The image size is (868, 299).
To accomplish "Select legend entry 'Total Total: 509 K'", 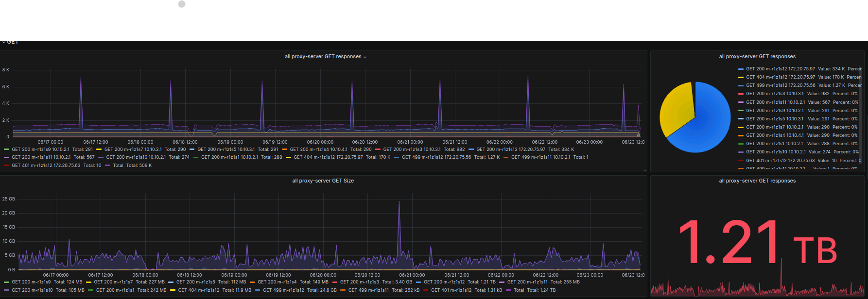I will coord(128,166).
